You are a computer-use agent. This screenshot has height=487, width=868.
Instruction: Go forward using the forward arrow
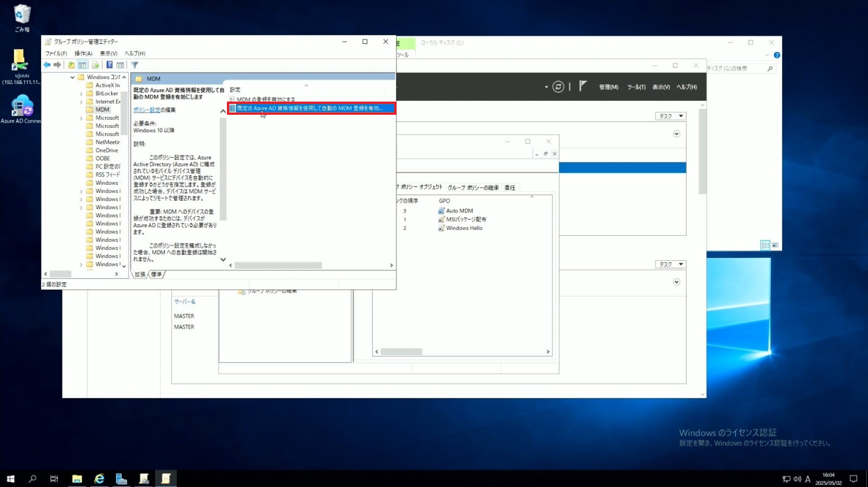click(57, 65)
